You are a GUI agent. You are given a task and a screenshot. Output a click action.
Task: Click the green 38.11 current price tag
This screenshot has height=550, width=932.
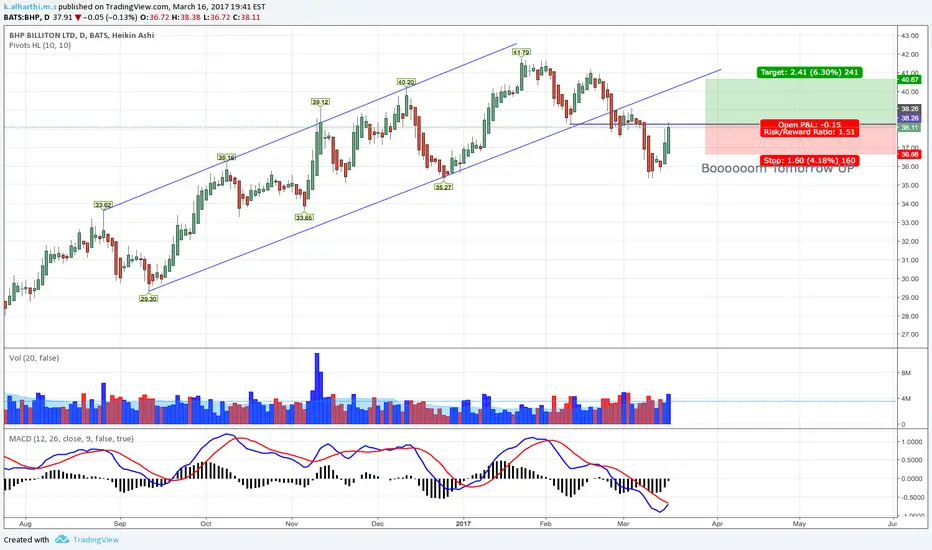pos(909,128)
